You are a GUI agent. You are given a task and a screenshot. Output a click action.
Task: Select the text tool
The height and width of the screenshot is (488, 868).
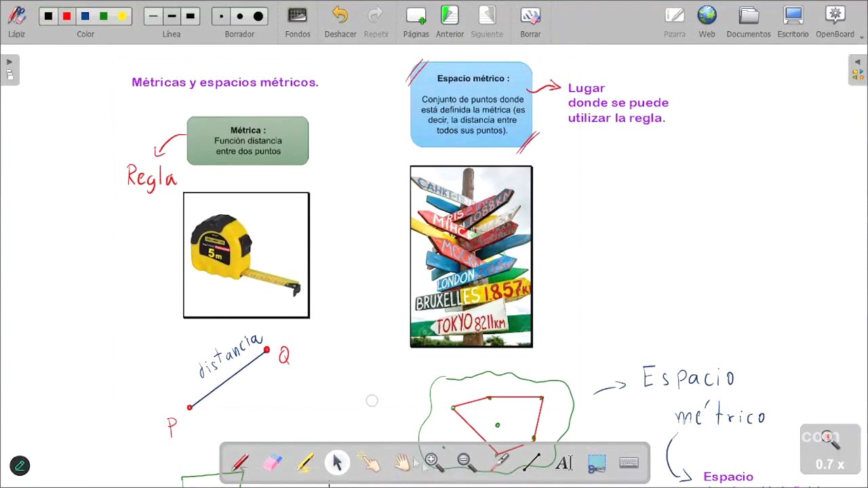(564, 462)
